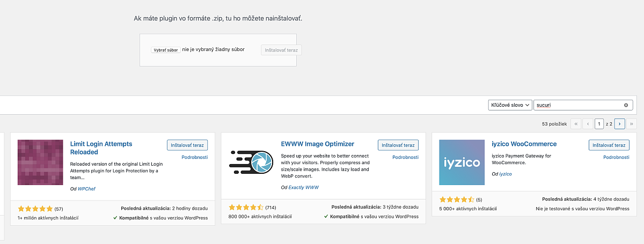
Task: Open the WPChef author link
Action: click(86, 189)
